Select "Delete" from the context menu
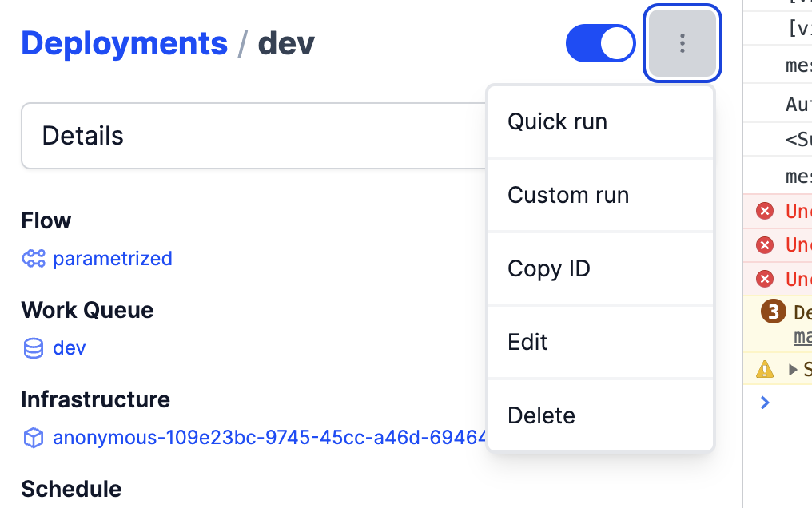 541,415
